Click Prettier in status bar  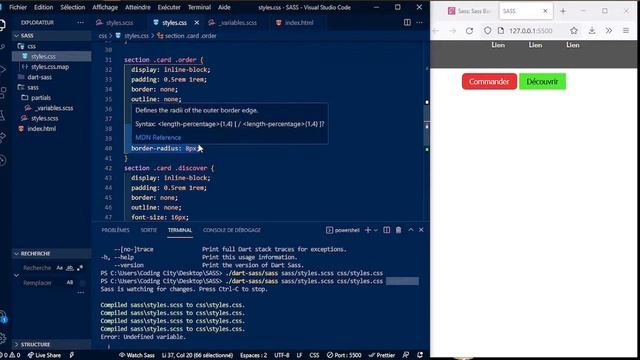382,355
